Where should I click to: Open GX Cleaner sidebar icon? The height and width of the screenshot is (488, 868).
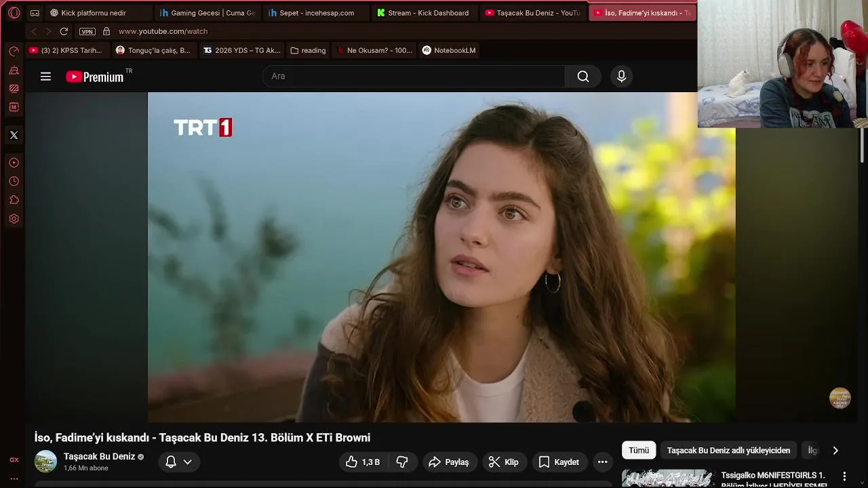click(14, 70)
